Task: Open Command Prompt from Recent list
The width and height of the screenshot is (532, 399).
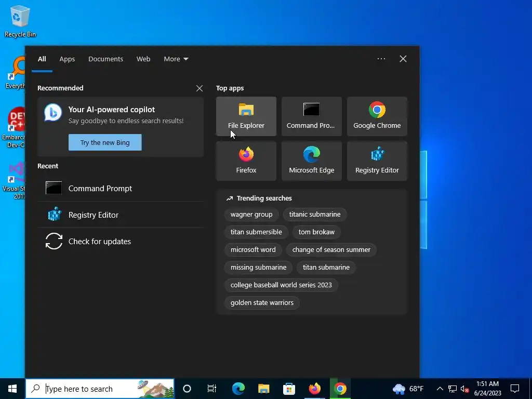Action: pyautogui.click(x=121, y=188)
